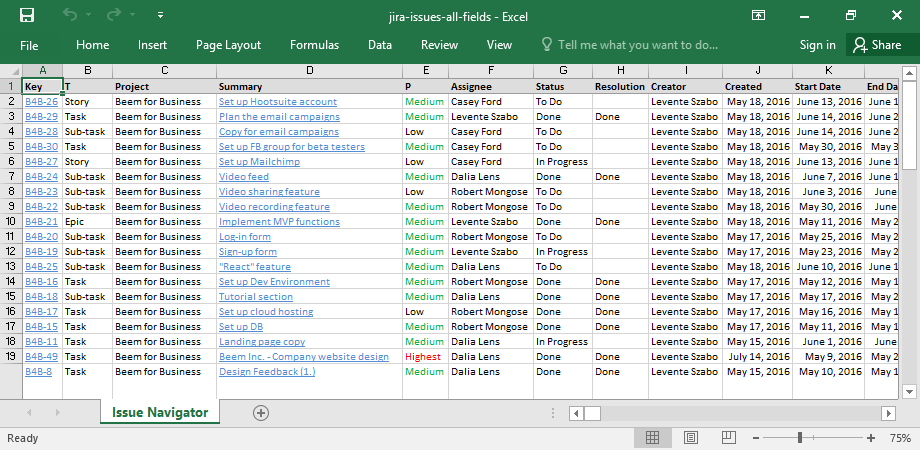
Task: Click vertical scrollbar up arrow
Action: [909, 73]
